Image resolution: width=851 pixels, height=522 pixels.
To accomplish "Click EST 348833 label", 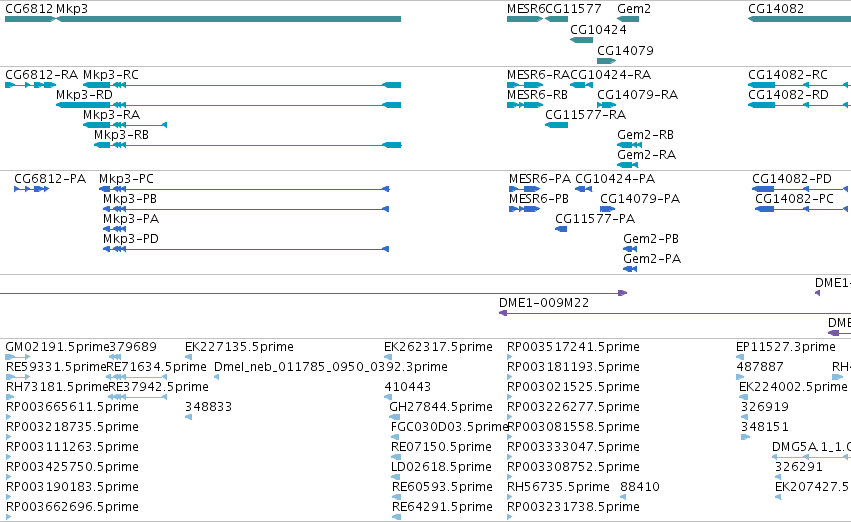I will pyautogui.click(x=208, y=407).
